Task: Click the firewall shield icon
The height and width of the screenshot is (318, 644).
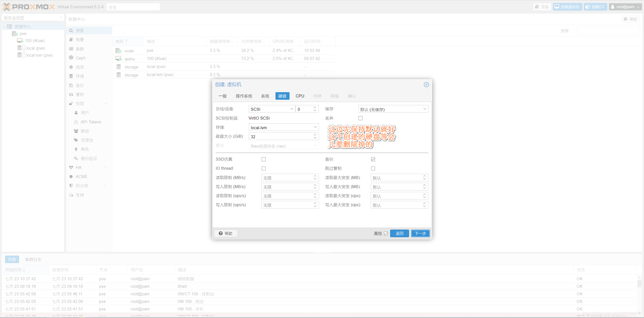Action: pyautogui.click(x=71, y=186)
